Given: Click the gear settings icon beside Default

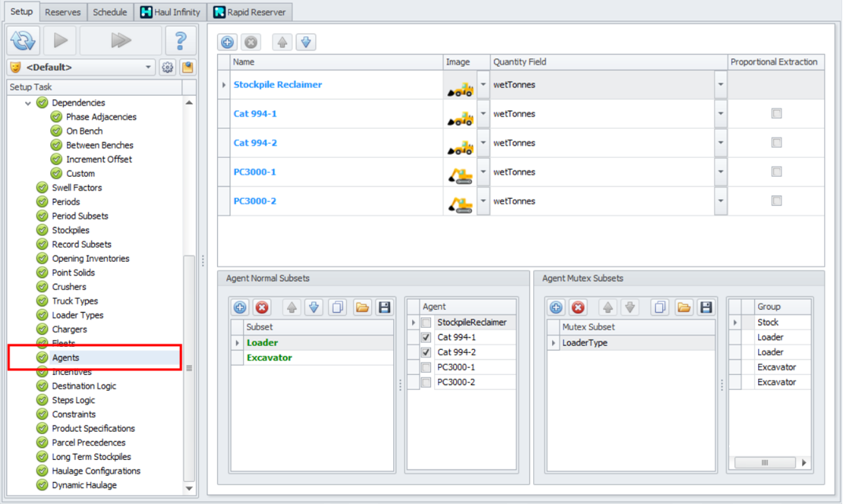Looking at the screenshot, I should pyautogui.click(x=167, y=68).
